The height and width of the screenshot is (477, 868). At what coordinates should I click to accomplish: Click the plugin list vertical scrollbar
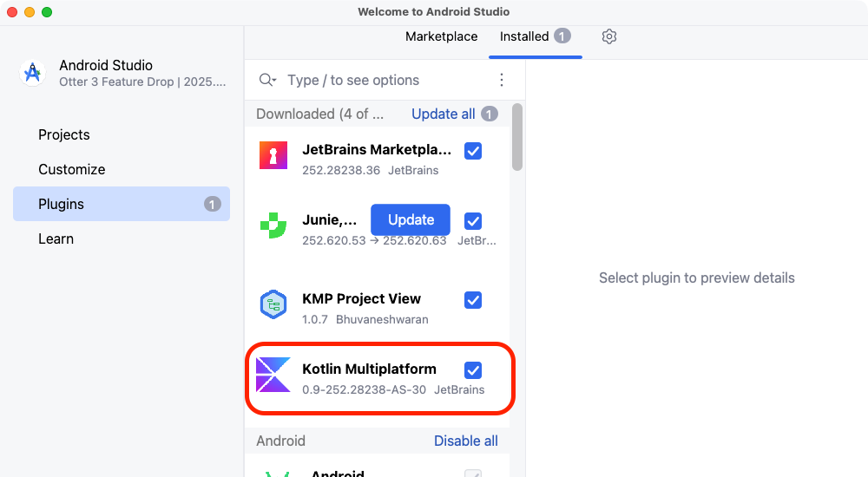point(517,139)
